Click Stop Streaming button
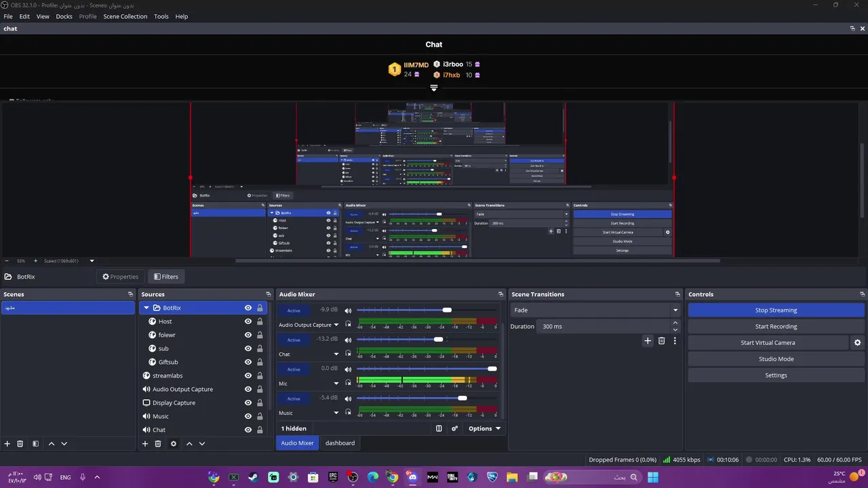This screenshot has width=868, height=488. pos(776,310)
